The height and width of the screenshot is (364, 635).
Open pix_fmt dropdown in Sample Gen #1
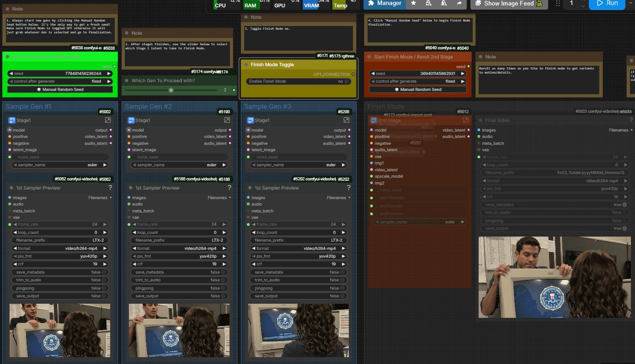[x=60, y=256]
